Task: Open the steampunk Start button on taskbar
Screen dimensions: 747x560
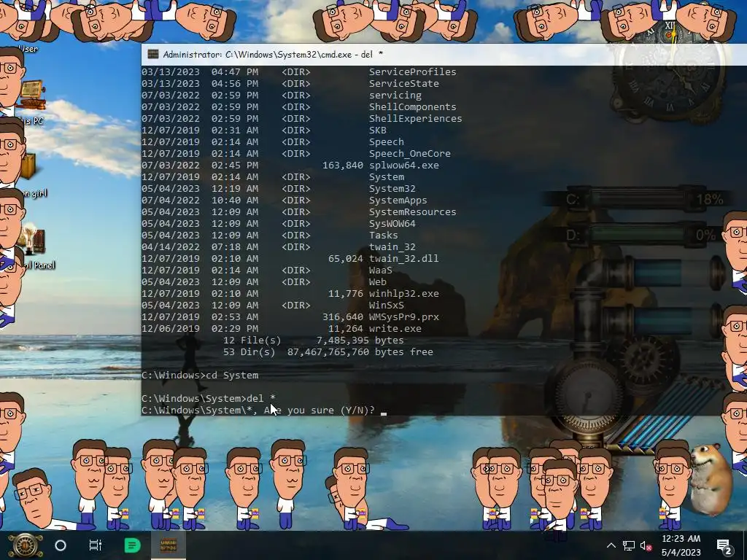Action: click(x=26, y=545)
